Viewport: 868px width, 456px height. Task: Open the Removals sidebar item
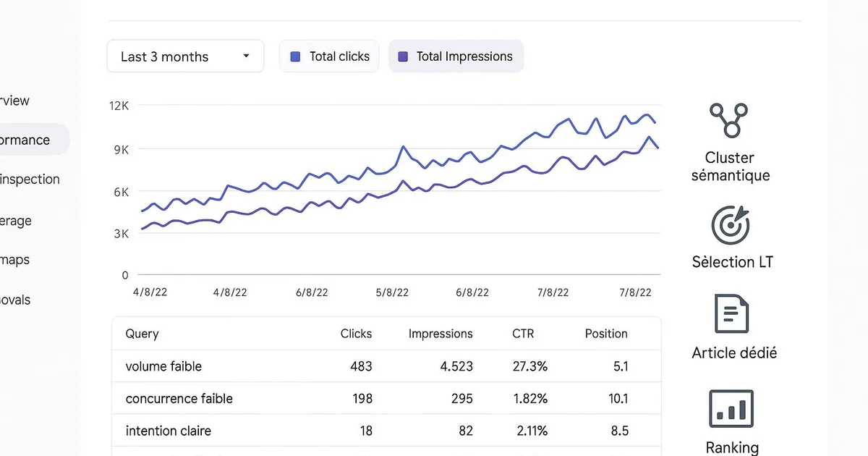15,300
